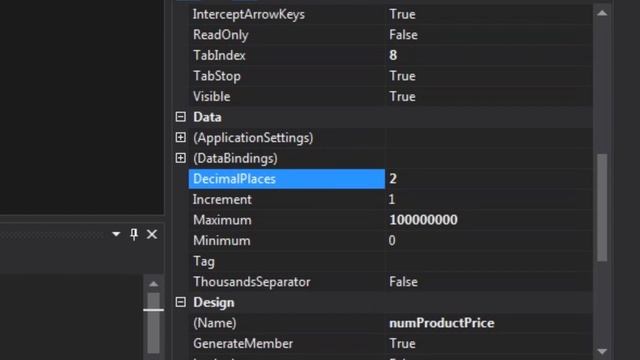640x360 pixels.
Task: Select the TabIndex property
Action: coord(219,56)
